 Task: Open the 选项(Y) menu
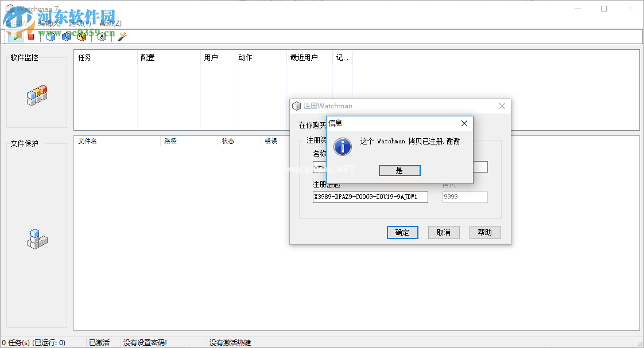(80, 24)
